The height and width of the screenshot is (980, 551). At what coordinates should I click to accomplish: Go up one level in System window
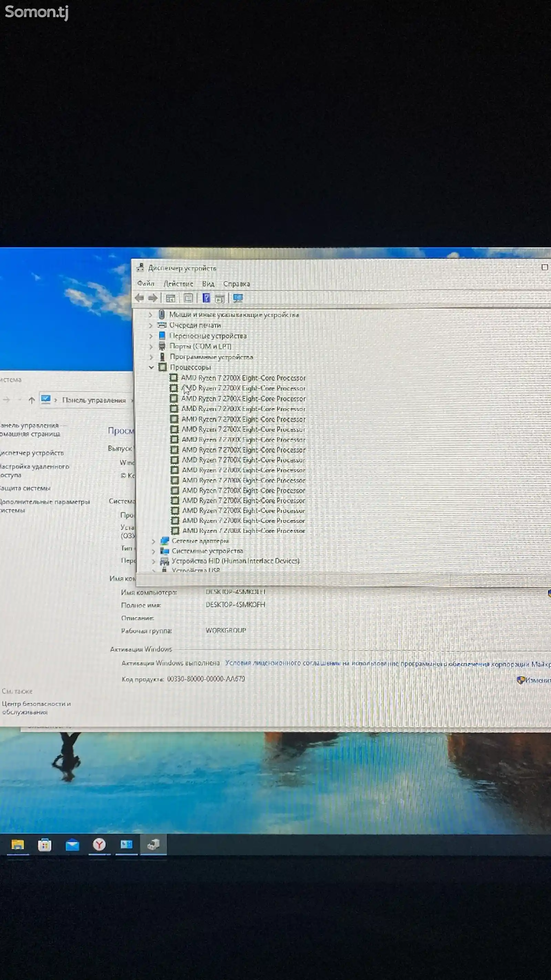32,400
